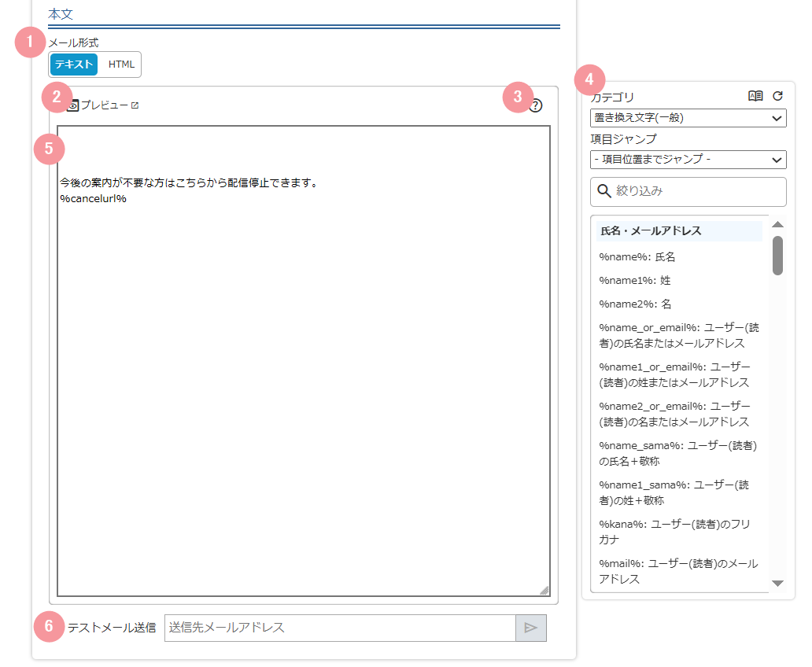Click scroll-up arrow in placeholder list
Screen dimensions: 812x667
[777, 224]
